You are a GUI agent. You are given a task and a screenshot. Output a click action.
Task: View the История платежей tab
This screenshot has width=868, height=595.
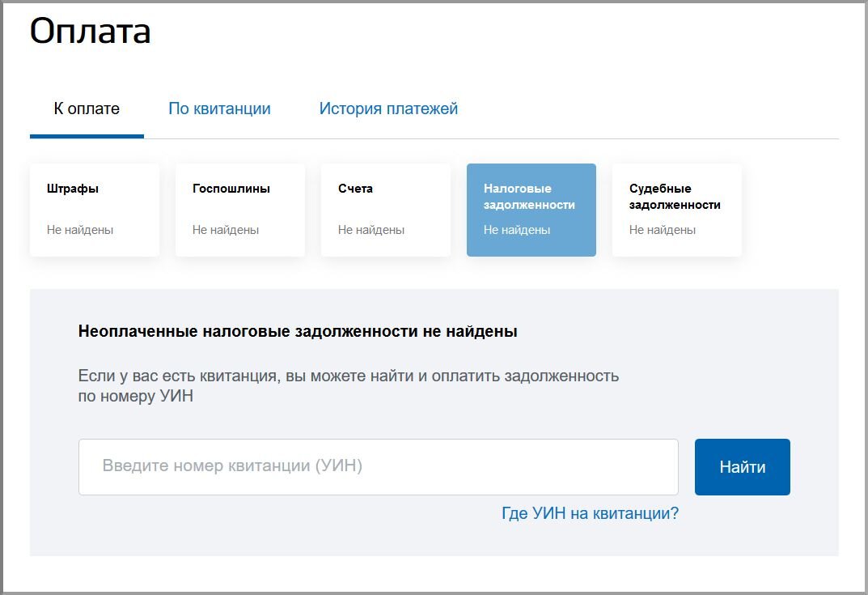click(x=389, y=108)
